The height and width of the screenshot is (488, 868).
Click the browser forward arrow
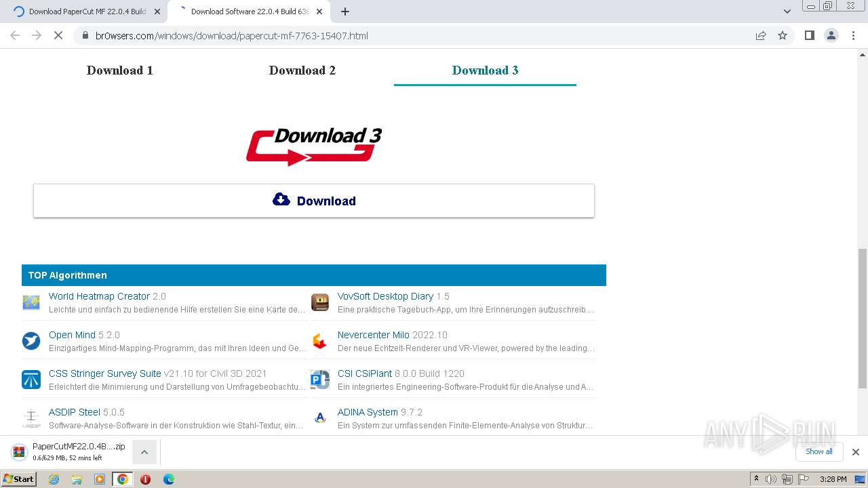(x=37, y=35)
